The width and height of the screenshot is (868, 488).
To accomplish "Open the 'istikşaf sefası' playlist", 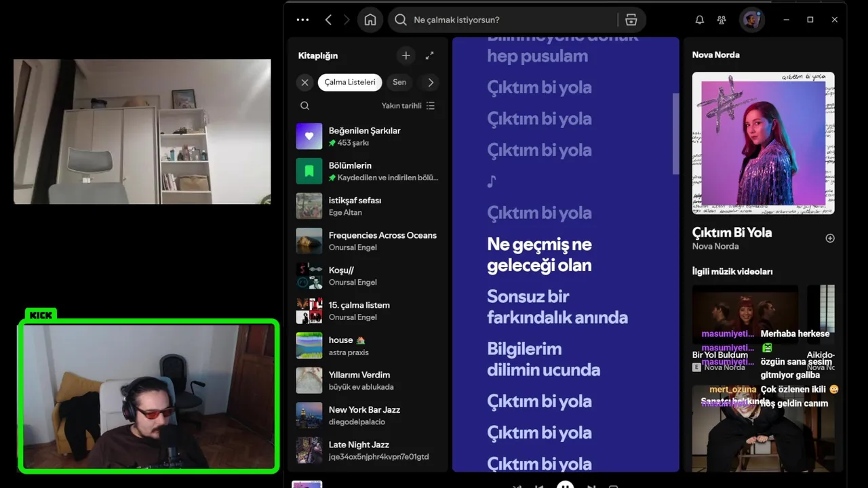I will [368, 206].
